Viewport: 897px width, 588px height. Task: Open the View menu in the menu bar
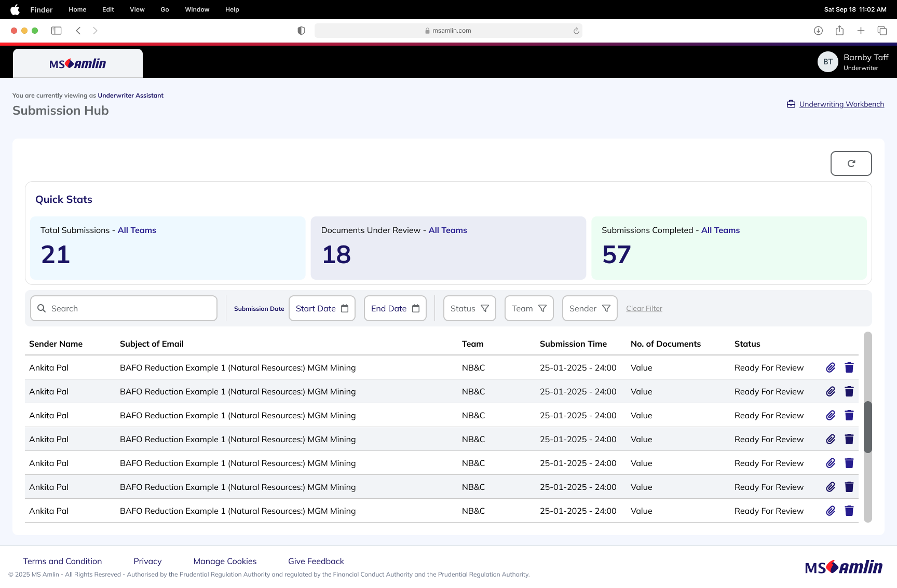137,9
